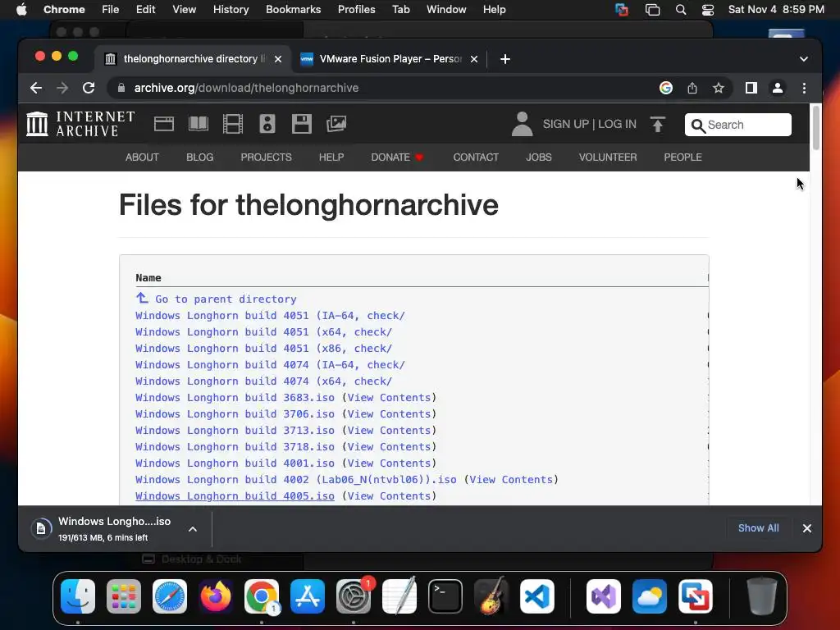Bookmark this page with star icon
Screen dimensions: 840x630
coord(719,88)
